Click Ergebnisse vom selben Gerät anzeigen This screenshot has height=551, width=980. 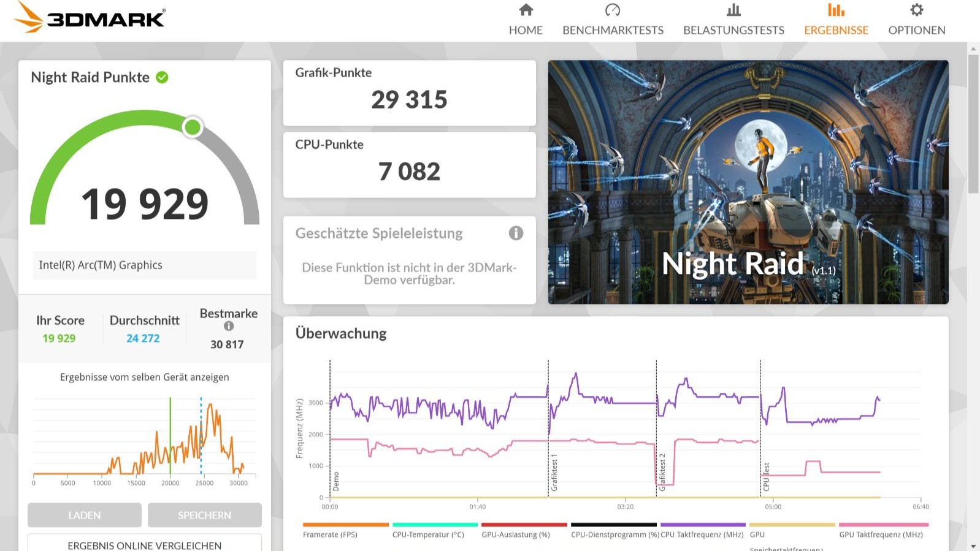pos(144,377)
